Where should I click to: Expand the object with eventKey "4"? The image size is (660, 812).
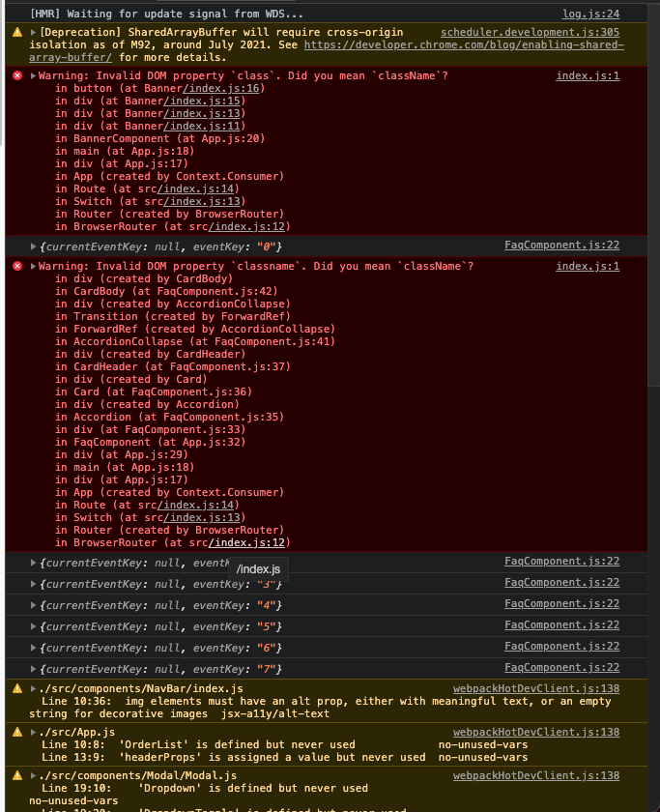pyautogui.click(x=33, y=605)
